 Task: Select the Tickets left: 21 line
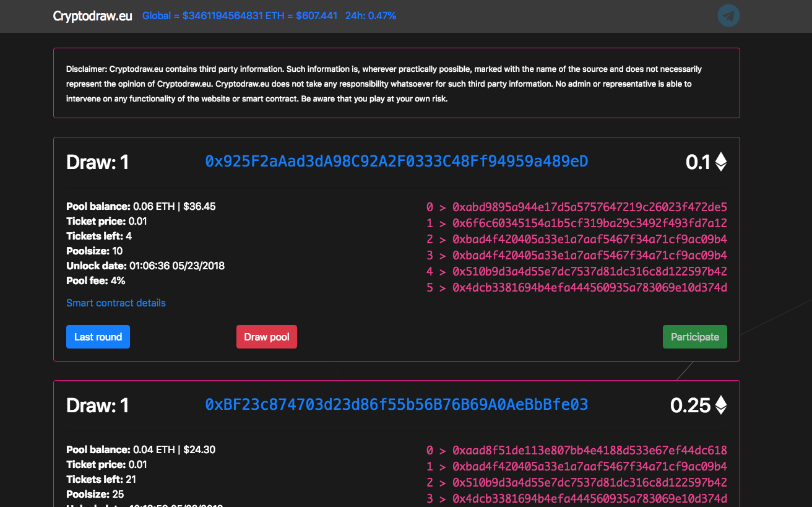101,479
